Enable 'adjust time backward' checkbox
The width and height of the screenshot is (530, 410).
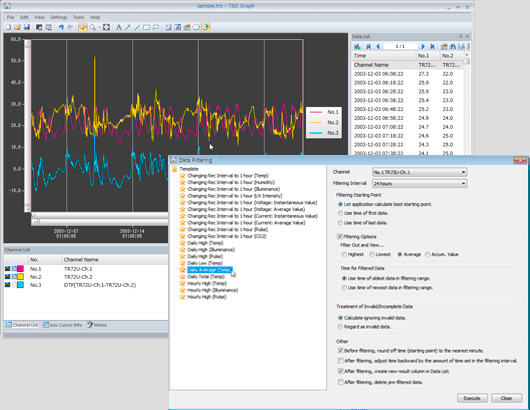click(x=341, y=361)
